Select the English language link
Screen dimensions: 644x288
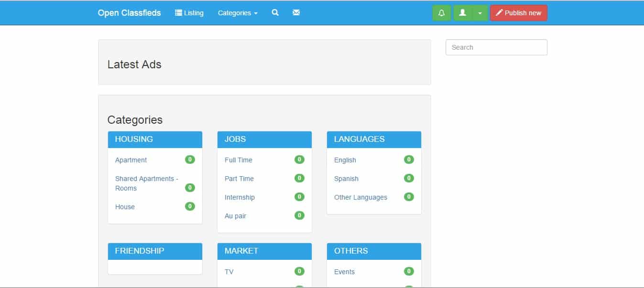click(x=345, y=160)
